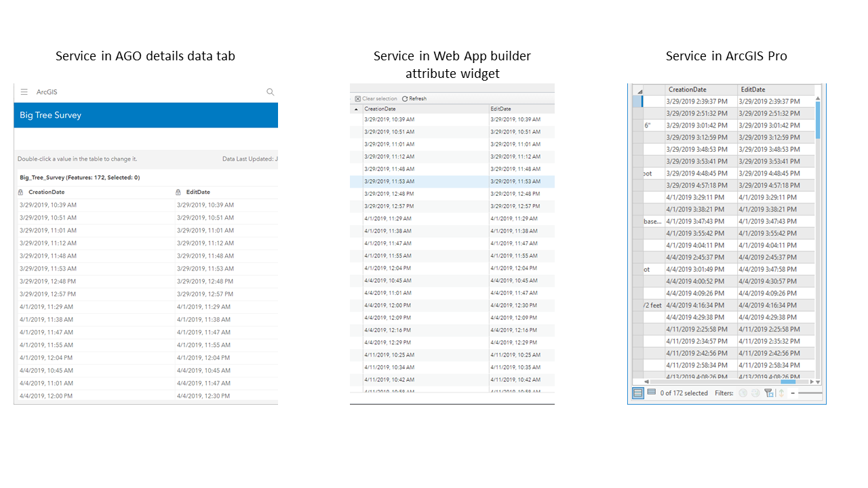The image size is (868, 488).
Task: Sort by EditDate header in AGO table
Action: (198, 192)
